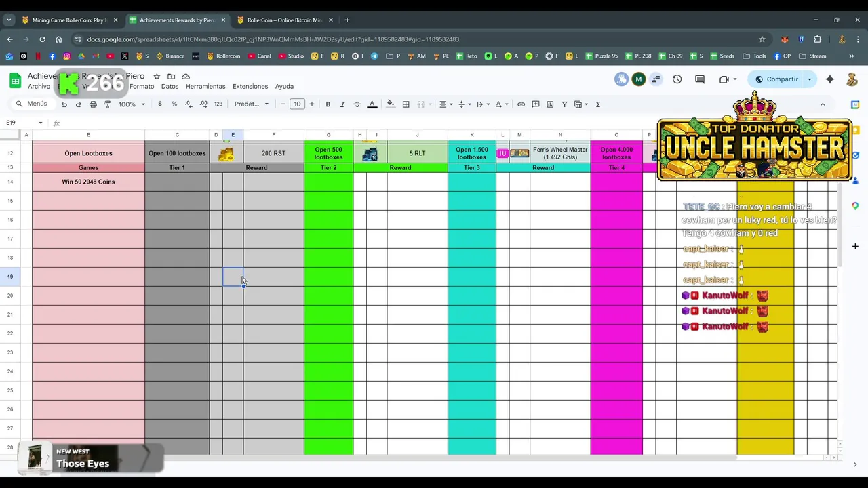The width and height of the screenshot is (868, 488).
Task: Insert a comment
Action: [x=536, y=104]
